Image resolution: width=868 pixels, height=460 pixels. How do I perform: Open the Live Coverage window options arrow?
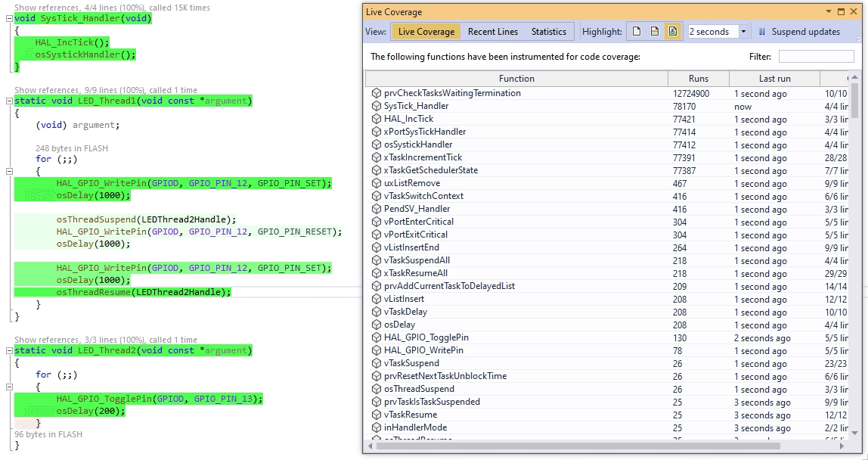[x=829, y=11]
